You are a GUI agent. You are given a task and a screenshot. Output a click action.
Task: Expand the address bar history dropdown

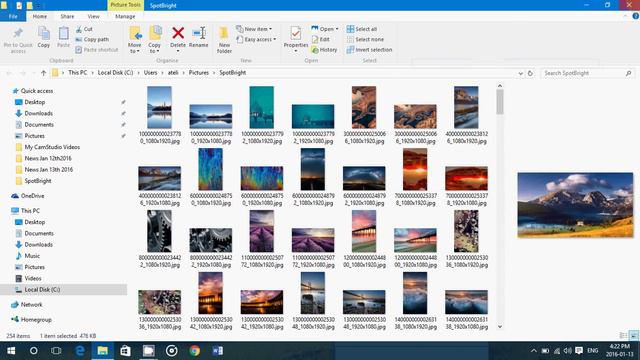520,73
